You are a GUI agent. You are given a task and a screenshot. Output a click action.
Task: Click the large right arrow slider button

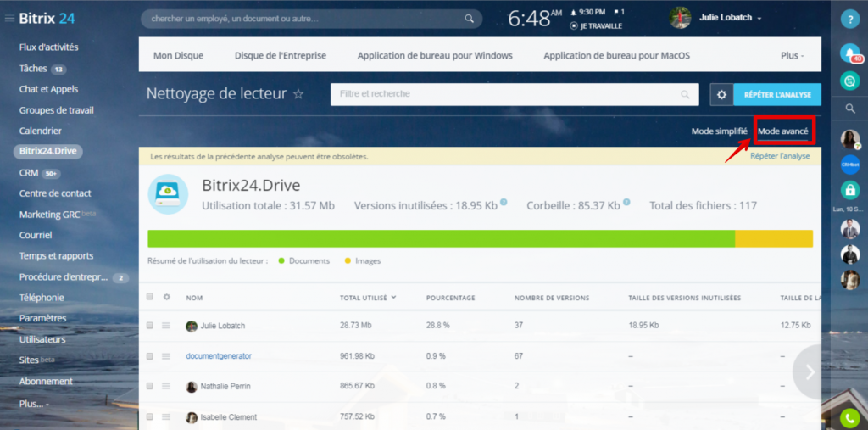point(810,371)
